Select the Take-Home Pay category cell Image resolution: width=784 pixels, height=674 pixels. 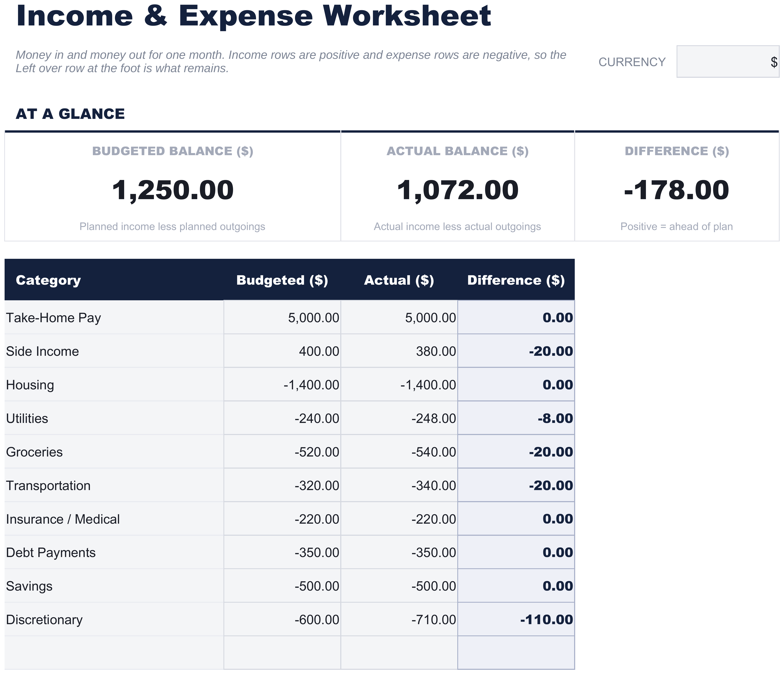(x=114, y=317)
